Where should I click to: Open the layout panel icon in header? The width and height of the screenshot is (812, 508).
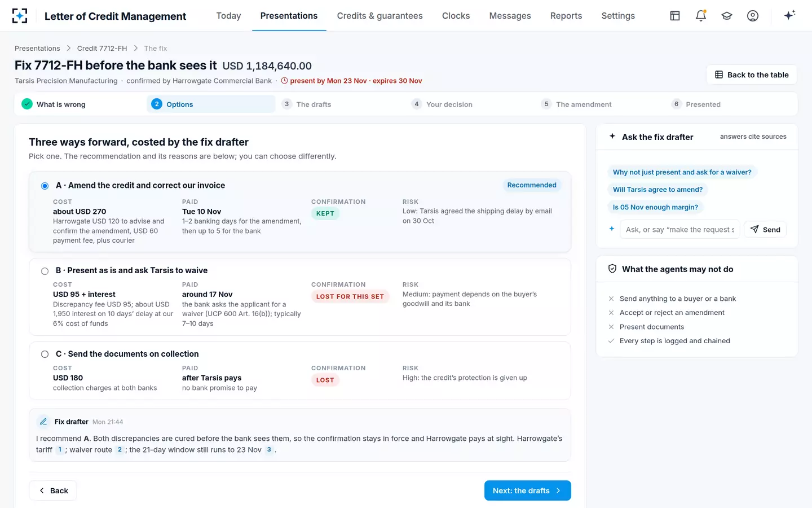(x=675, y=16)
